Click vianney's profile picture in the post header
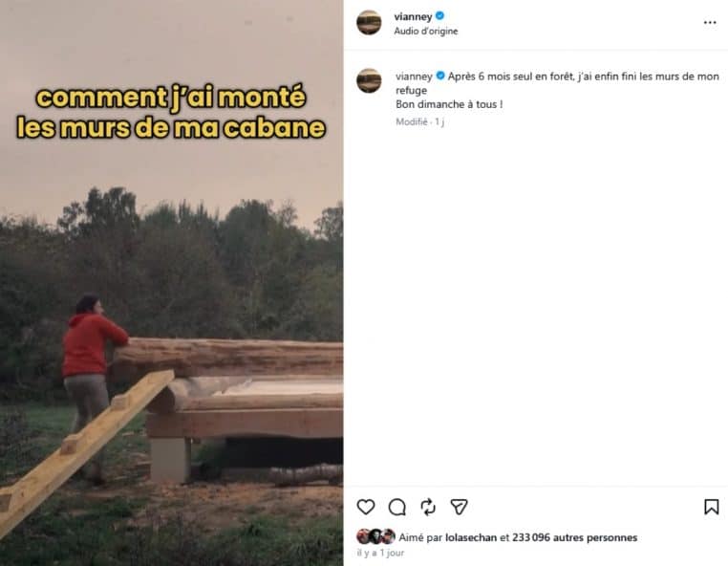This screenshot has width=728, height=566. tap(369, 22)
